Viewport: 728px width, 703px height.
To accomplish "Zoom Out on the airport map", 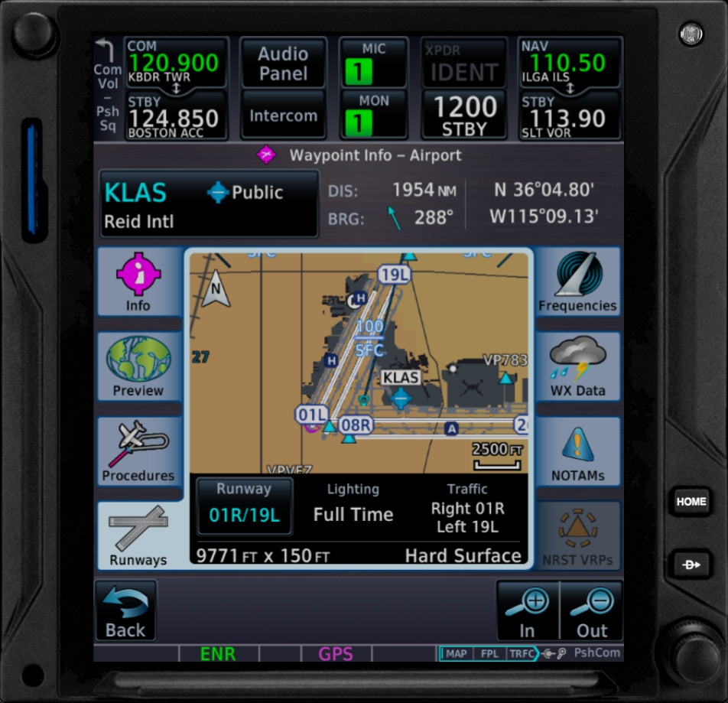I will [x=592, y=610].
